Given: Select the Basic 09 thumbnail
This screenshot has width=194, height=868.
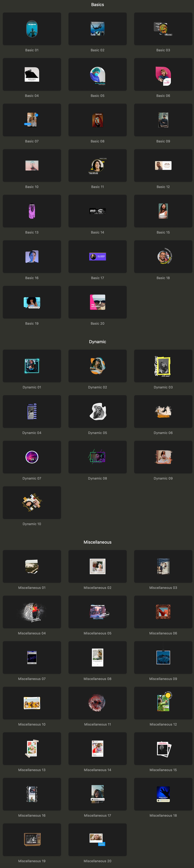Looking at the screenshot, I should click(163, 120).
